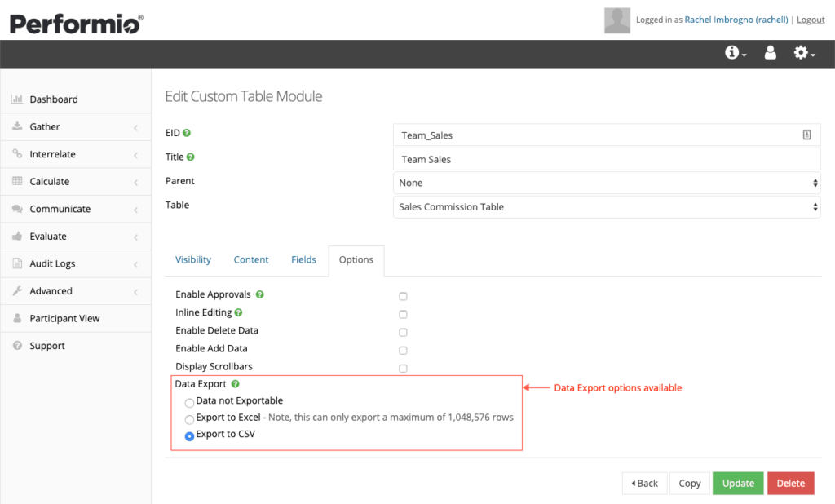
Task: Click the Performio logo
Action: [x=76, y=24]
